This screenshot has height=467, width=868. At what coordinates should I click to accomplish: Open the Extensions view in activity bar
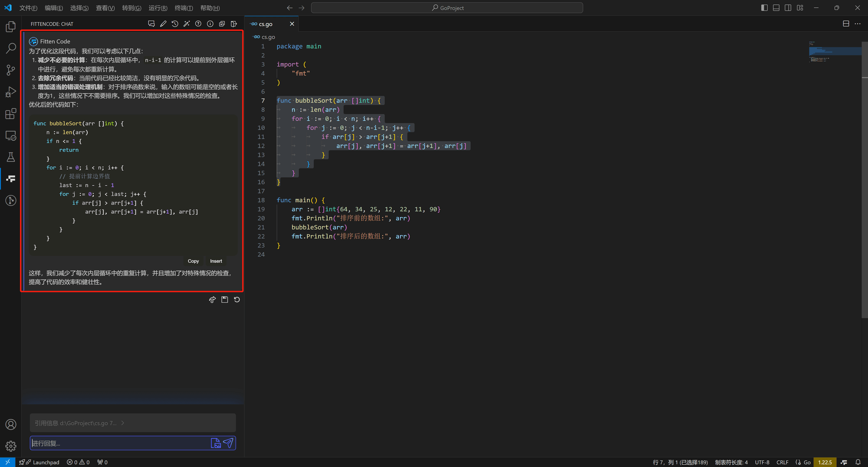(x=11, y=114)
